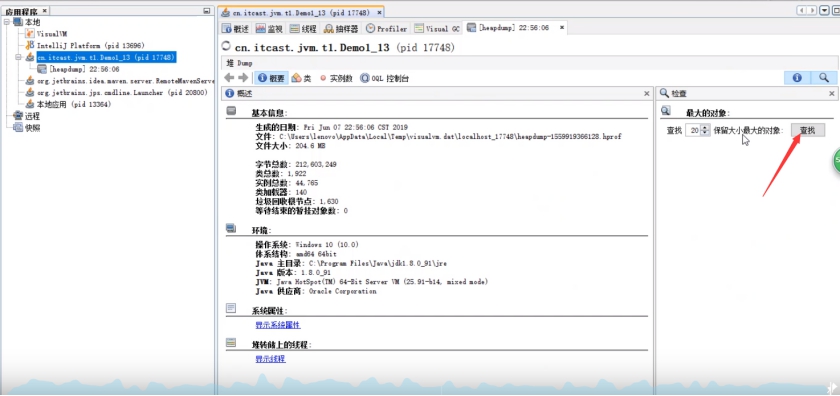Close the [heapdump] 22:56:06 tab

561,27
